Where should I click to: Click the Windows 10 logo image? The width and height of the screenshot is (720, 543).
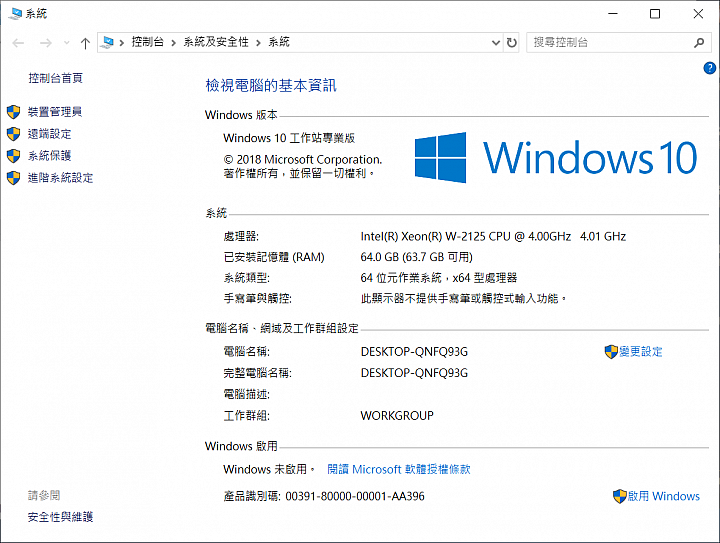tap(556, 157)
